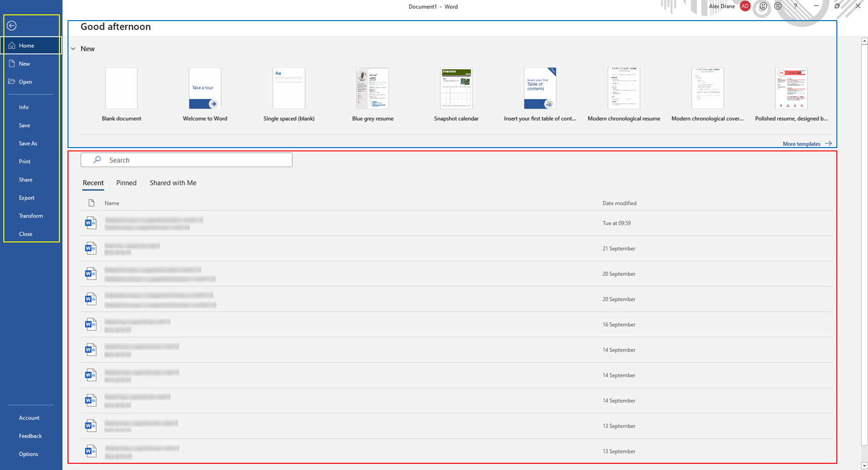Screen dimensions: 868x470
Task: Click the Open folder icon in sidebar
Action: [x=12, y=82]
